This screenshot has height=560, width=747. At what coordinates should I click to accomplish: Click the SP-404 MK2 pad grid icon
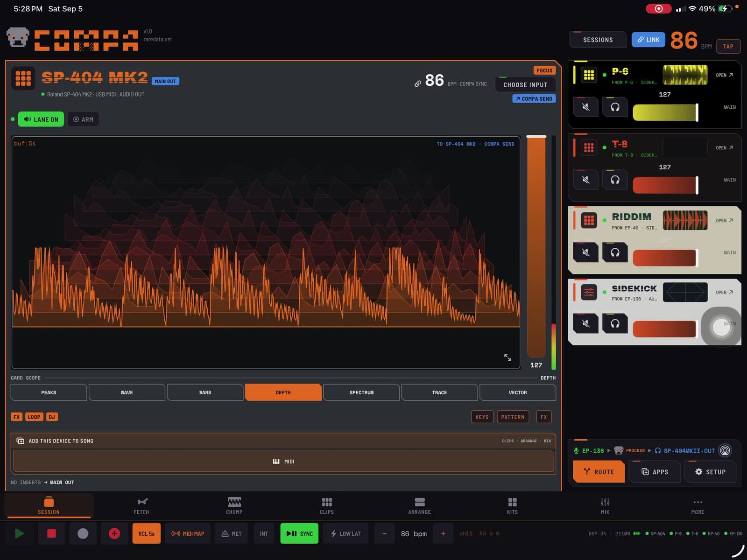(x=23, y=78)
